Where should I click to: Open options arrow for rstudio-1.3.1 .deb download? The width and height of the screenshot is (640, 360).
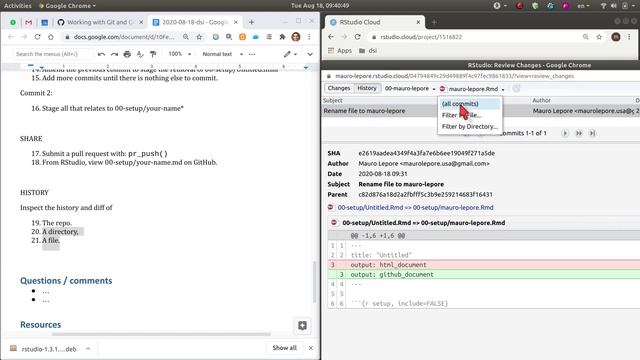(x=88, y=349)
